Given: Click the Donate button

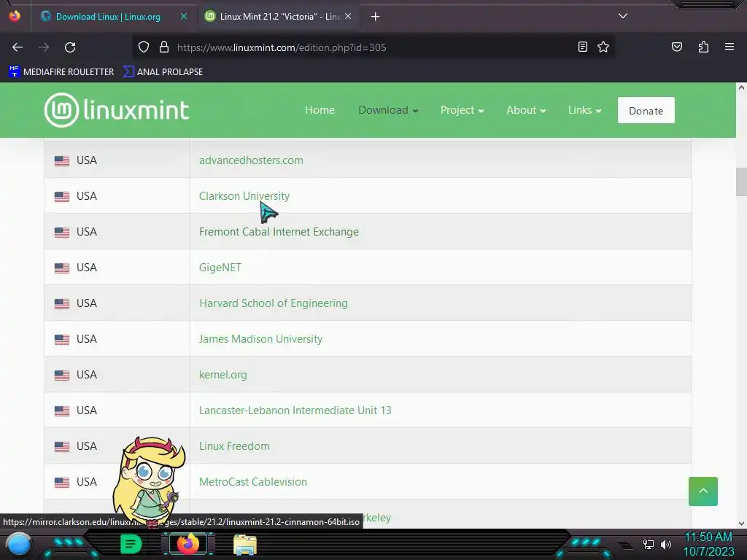Looking at the screenshot, I should 646,111.
